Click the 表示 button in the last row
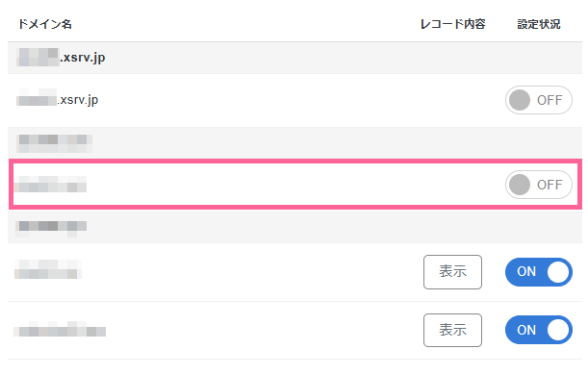 click(x=452, y=330)
